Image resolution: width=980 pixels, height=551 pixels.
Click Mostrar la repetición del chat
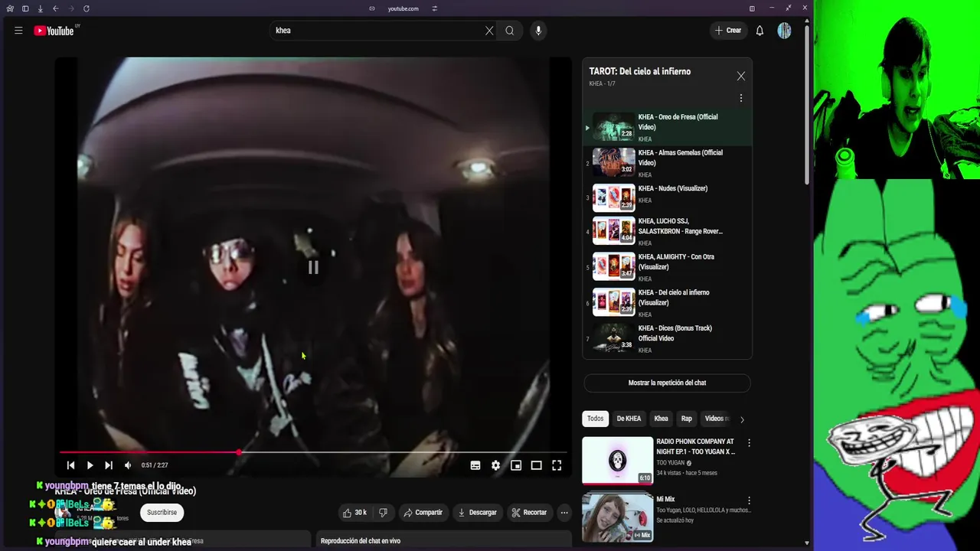tap(667, 383)
